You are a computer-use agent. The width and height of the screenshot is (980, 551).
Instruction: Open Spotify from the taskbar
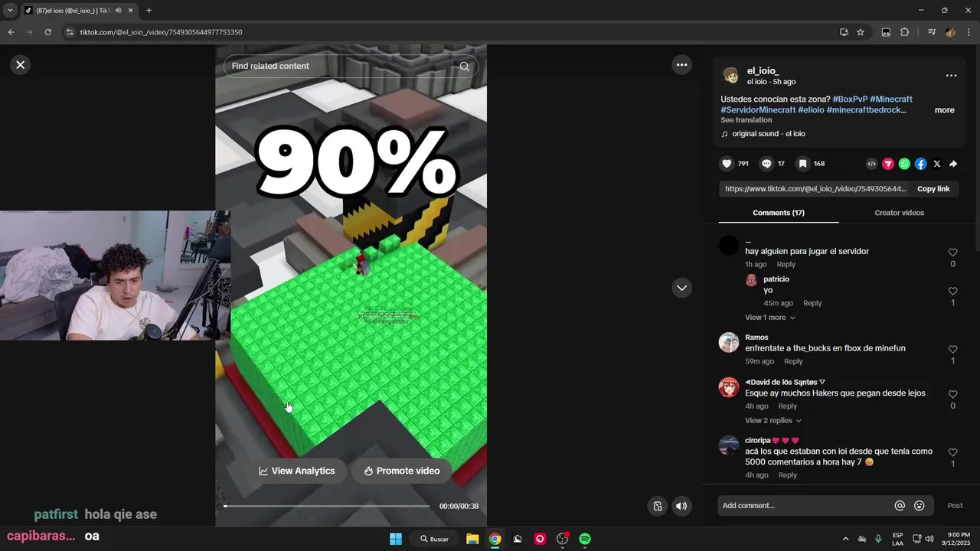pyautogui.click(x=585, y=539)
